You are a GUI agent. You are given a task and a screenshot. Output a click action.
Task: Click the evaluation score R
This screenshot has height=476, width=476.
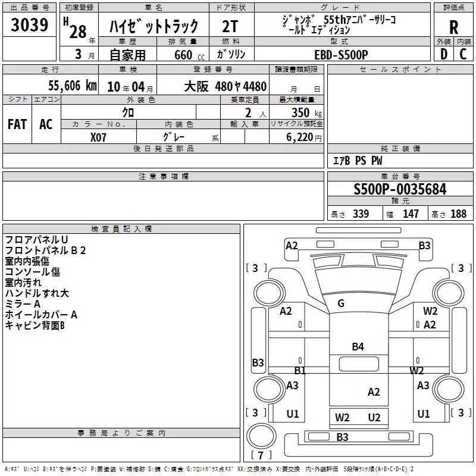[453, 27]
